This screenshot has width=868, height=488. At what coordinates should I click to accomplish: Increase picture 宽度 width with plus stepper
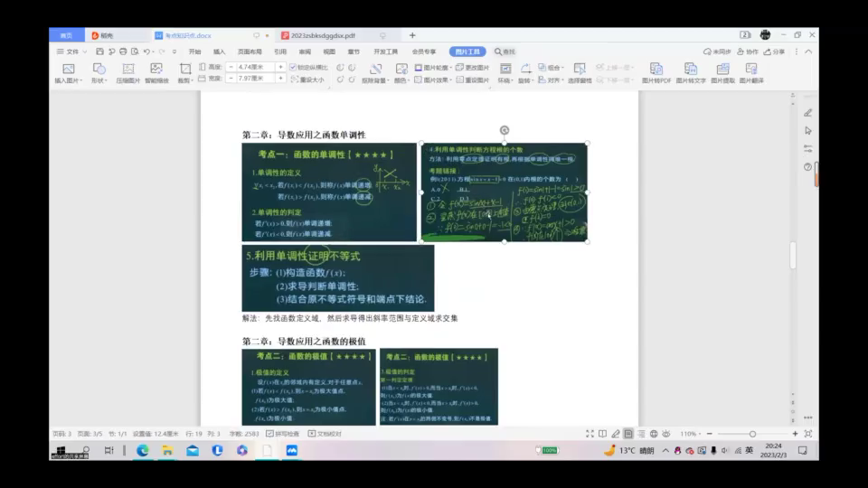280,79
